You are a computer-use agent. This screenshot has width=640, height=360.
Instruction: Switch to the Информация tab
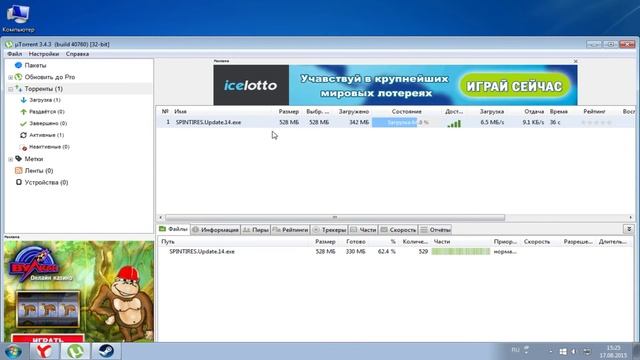[216, 230]
